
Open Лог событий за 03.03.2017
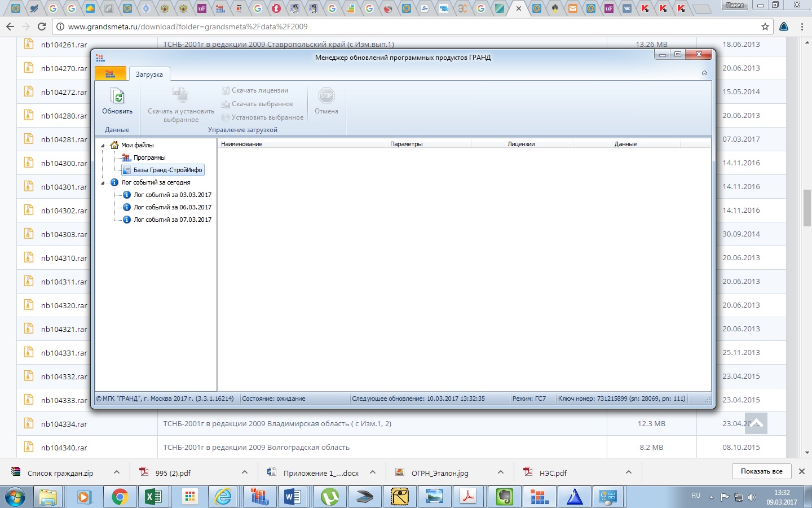[173, 195]
